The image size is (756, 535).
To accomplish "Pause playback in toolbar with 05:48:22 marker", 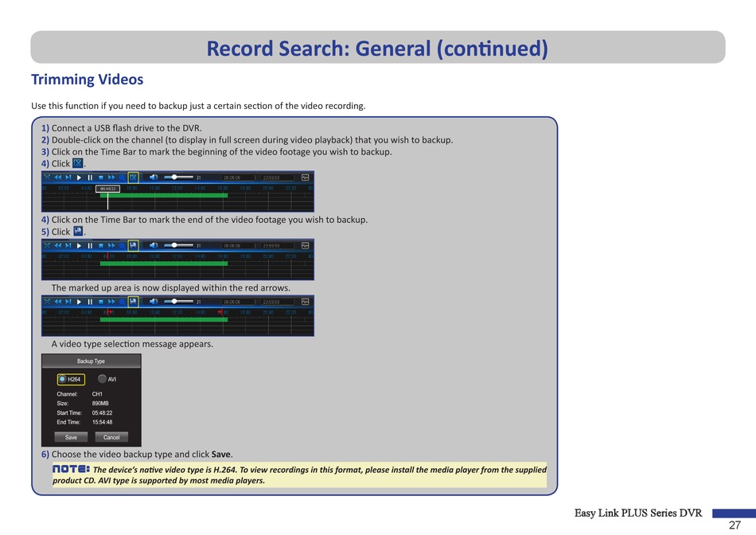I will [x=90, y=178].
